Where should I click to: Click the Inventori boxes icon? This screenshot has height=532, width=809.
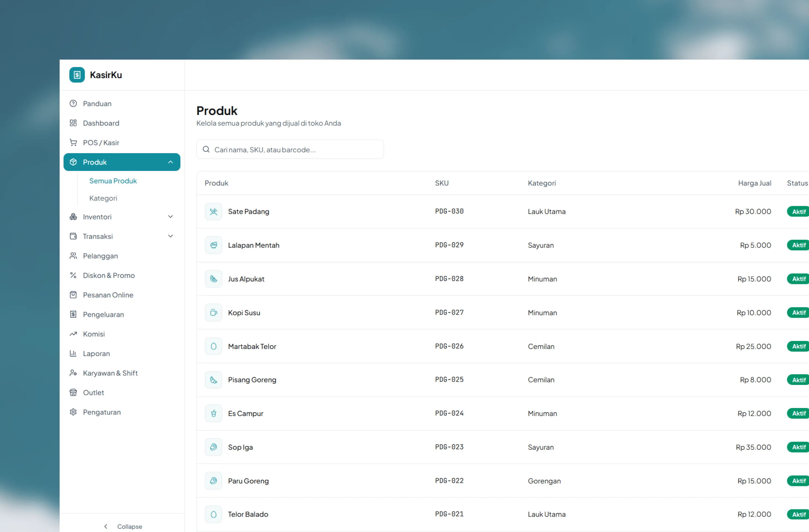point(73,217)
